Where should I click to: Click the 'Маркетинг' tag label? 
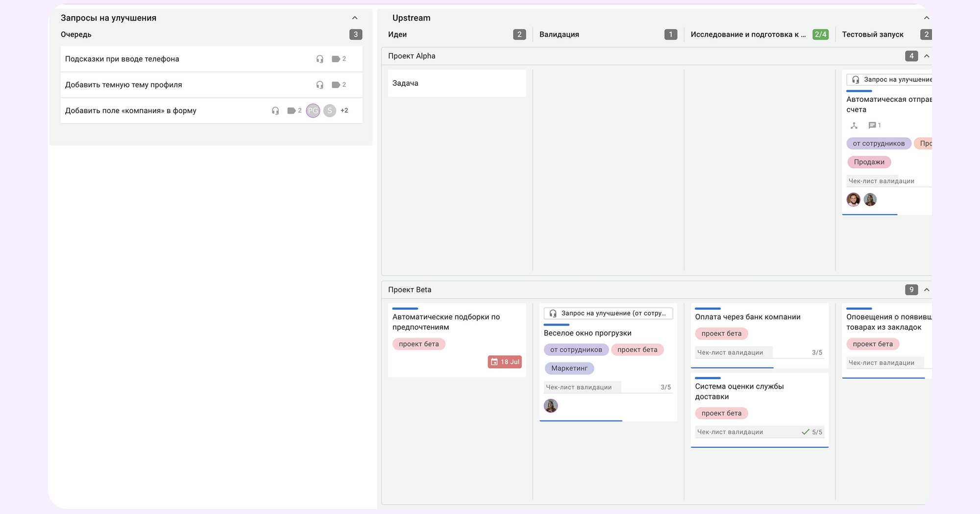(569, 368)
